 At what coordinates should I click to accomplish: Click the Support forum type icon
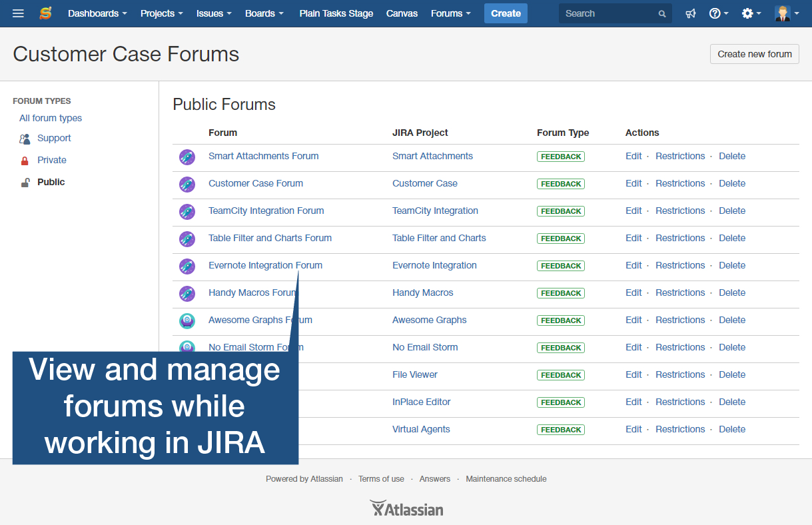coord(25,139)
